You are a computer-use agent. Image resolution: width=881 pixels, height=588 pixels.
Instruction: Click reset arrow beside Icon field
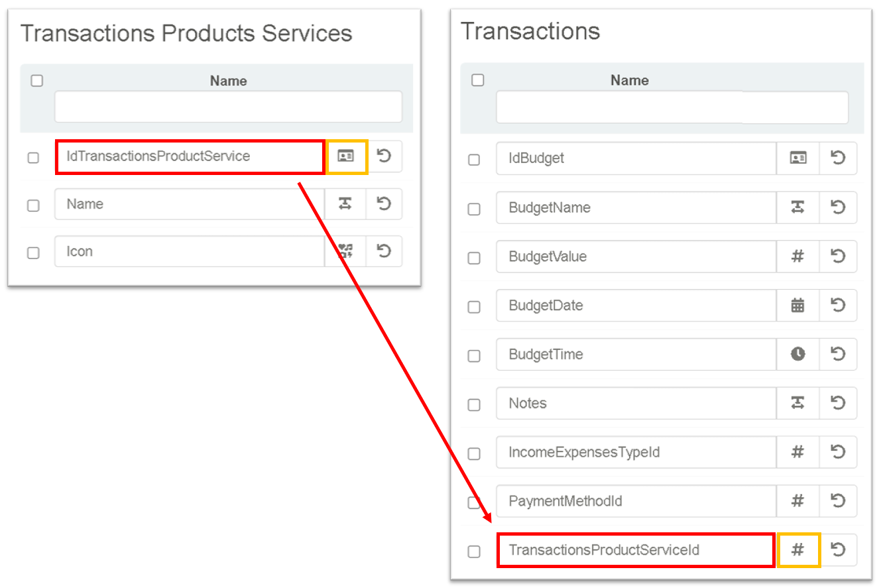[384, 251]
